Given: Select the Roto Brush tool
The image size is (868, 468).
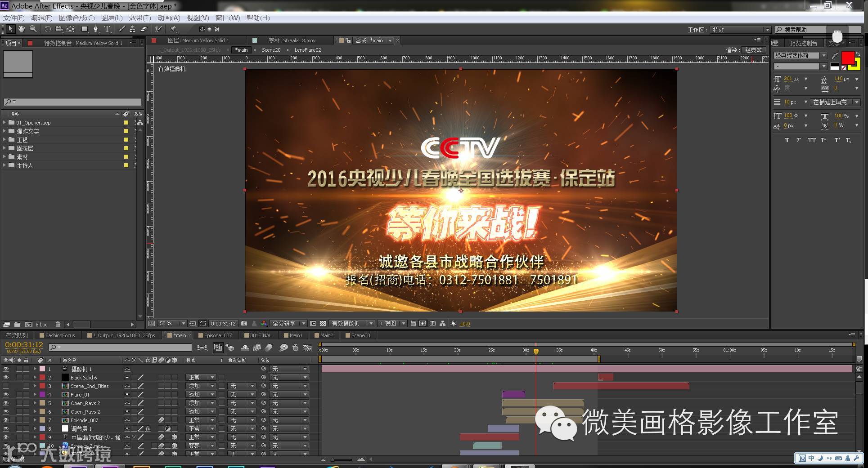Looking at the screenshot, I should pyautogui.click(x=158, y=29).
